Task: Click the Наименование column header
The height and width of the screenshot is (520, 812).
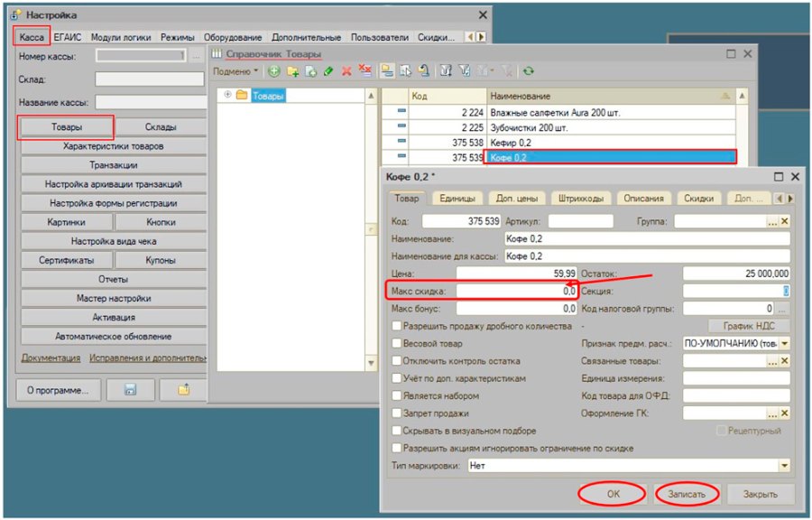Action: click(611, 96)
